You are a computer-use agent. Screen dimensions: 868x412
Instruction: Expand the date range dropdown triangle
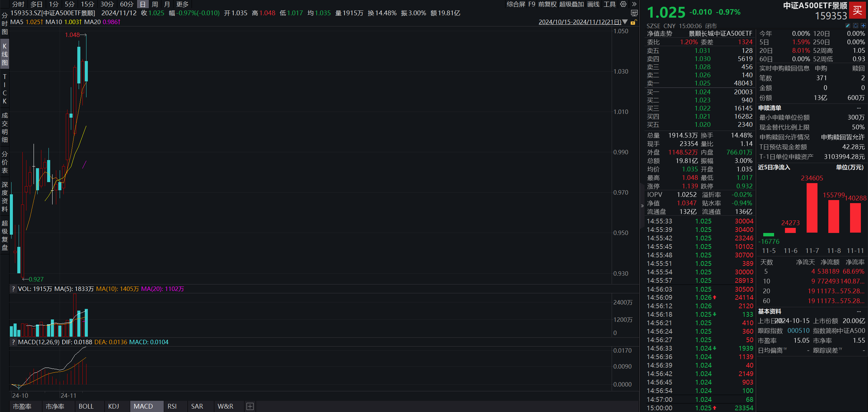(x=625, y=22)
